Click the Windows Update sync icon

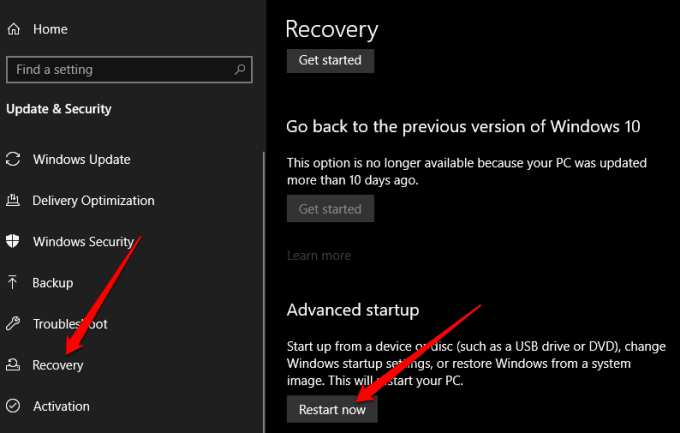(13, 160)
